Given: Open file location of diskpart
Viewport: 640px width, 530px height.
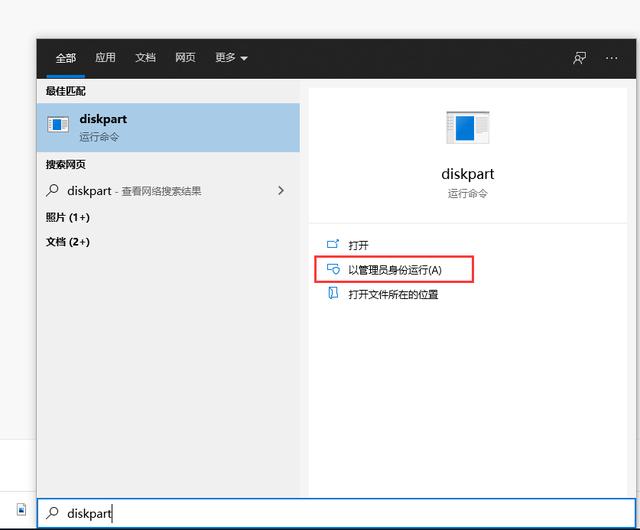Looking at the screenshot, I should click(x=393, y=294).
